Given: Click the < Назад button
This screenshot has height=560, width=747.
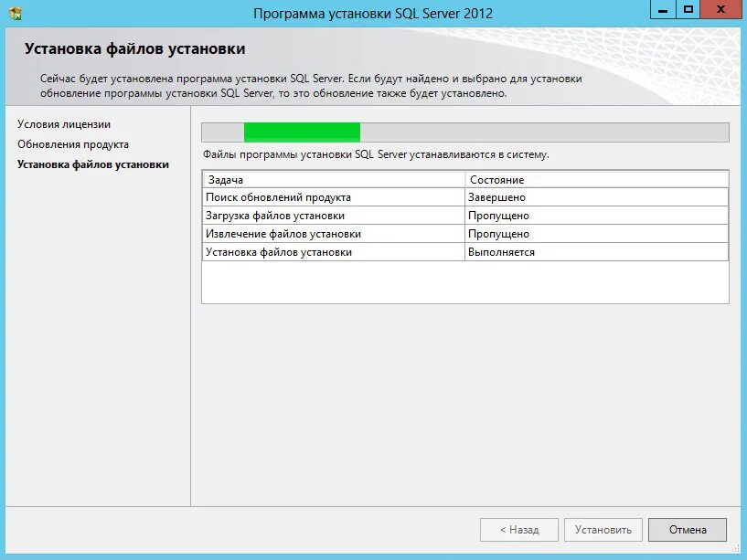Looking at the screenshot, I should pyautogui.click(x=519, y=530).
